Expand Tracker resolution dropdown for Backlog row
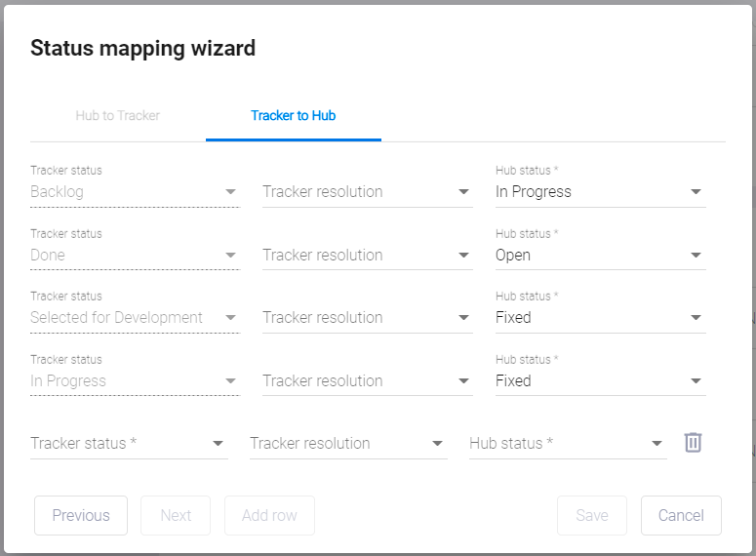 [x=367, y=192]
